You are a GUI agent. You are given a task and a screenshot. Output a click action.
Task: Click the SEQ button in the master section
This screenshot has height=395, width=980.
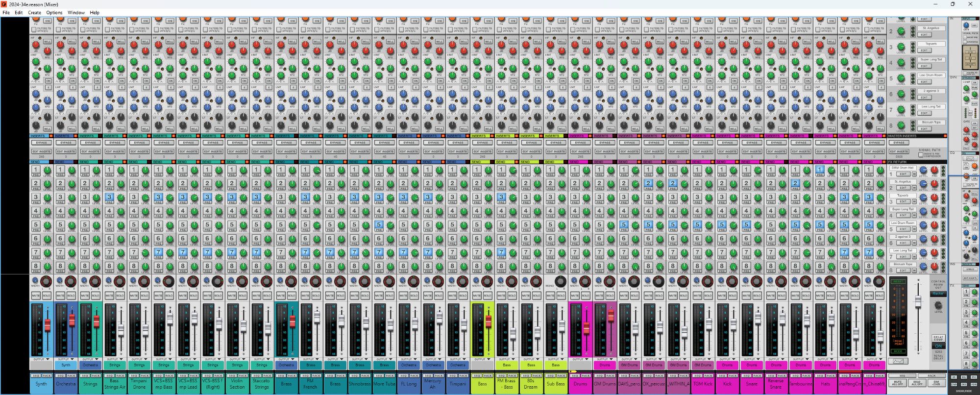[902, 376]
